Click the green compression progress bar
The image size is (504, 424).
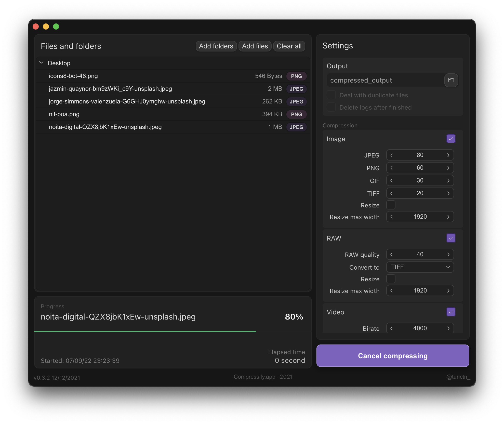coord(145,332)
